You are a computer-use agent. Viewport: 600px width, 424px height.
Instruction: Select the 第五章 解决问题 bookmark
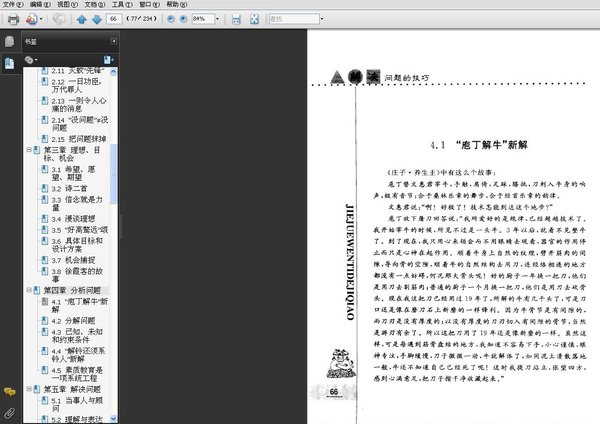click(x=72, y=389)
